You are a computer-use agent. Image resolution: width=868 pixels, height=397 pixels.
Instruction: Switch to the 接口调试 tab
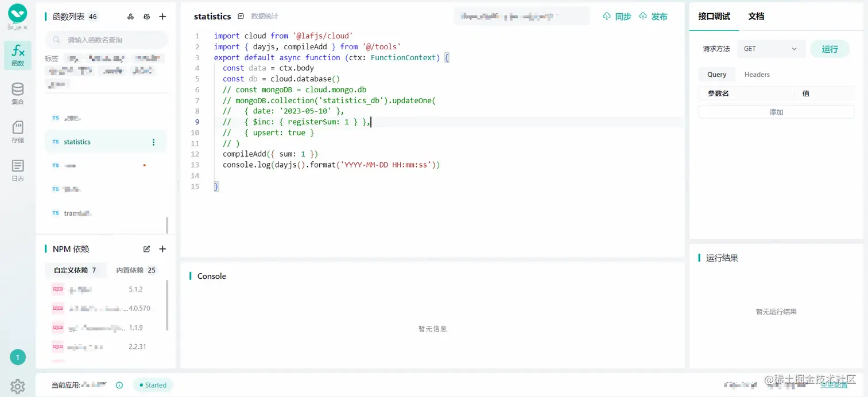click(714, 16)
